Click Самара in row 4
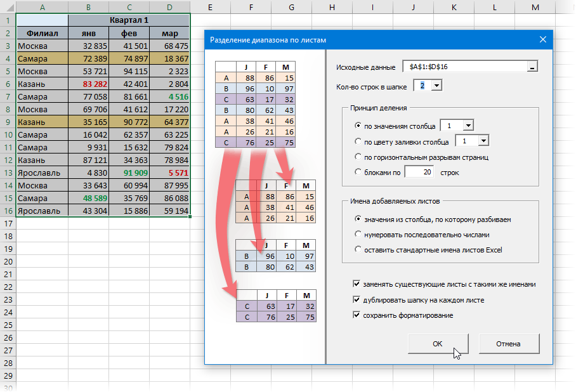This screenshot has width=576, height=392. click(43, 58)
